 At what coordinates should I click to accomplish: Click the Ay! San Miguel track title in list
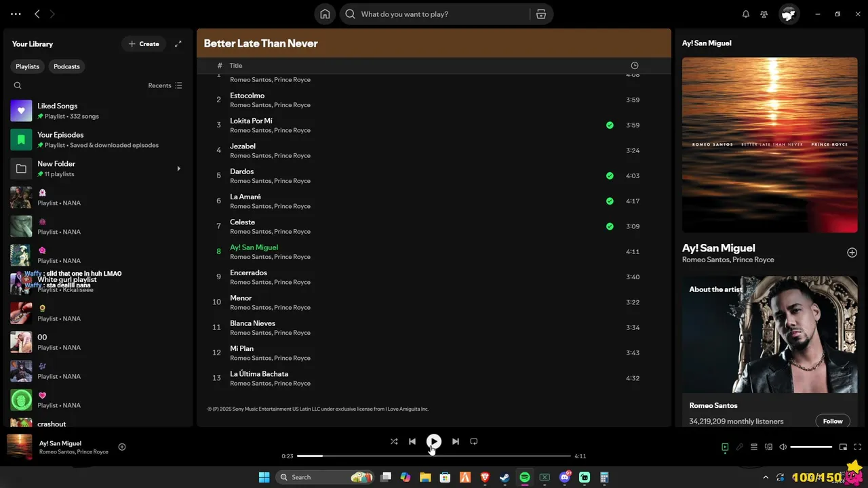point(254,247)
